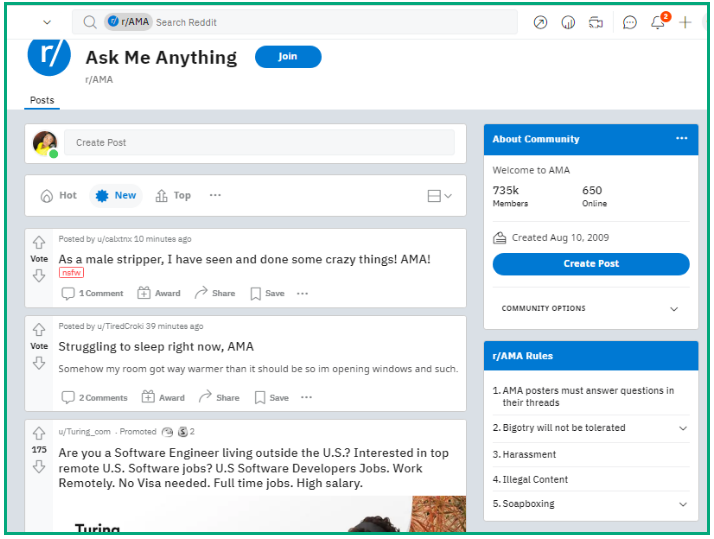Open the Popular posts arrow icon
This screenshot has height=539, width=714.
point(540,22)
